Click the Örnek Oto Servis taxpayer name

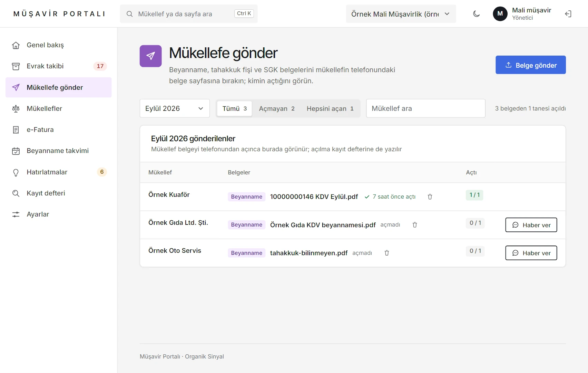pos(175,251)
